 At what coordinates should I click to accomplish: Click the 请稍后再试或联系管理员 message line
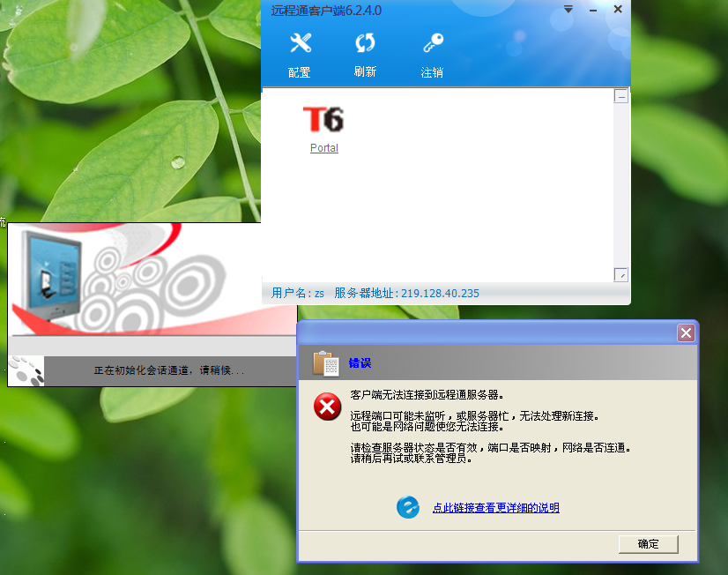pyautogui.click(x=412, y=459)
